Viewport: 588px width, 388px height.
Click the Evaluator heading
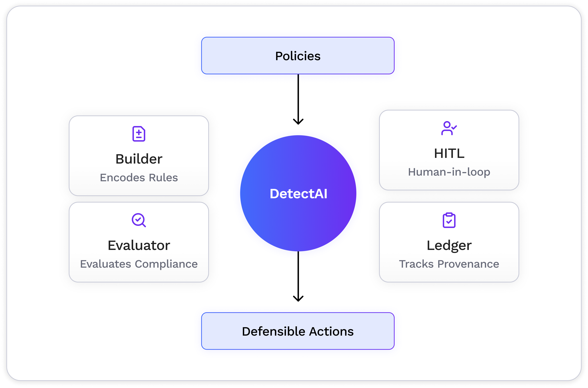139,246
